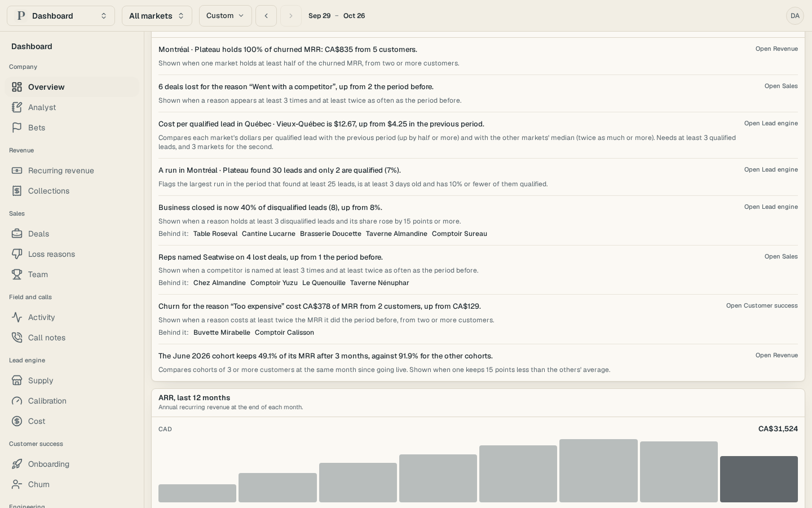Open Sales for competitor loss reason insight

click(781, 86)
